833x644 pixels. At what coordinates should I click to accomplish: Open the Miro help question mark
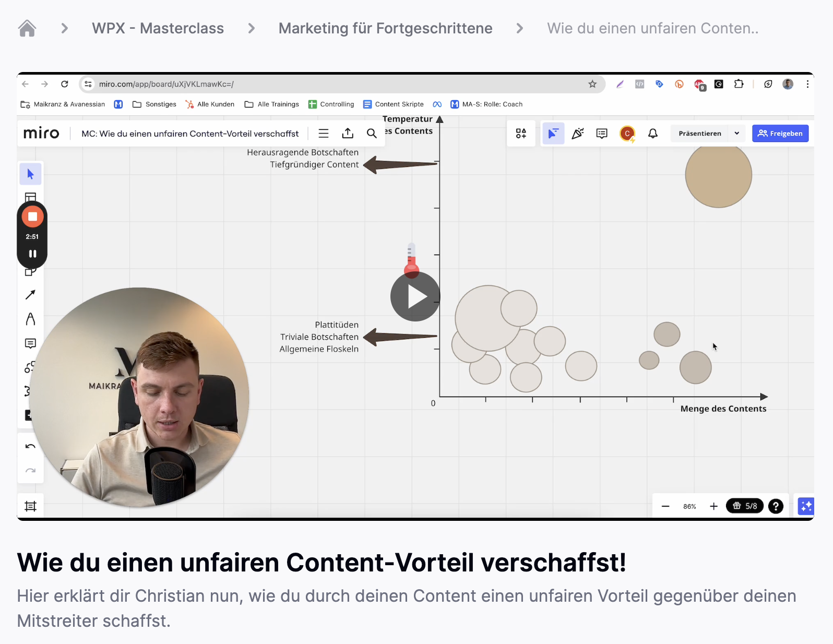click(776, 506)
